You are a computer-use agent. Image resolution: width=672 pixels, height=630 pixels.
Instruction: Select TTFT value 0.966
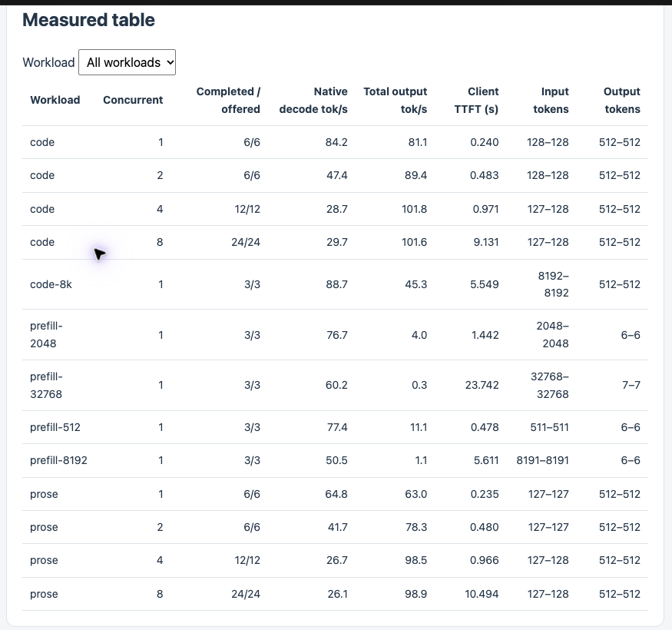pyautogui.click(x=485, y=560)
